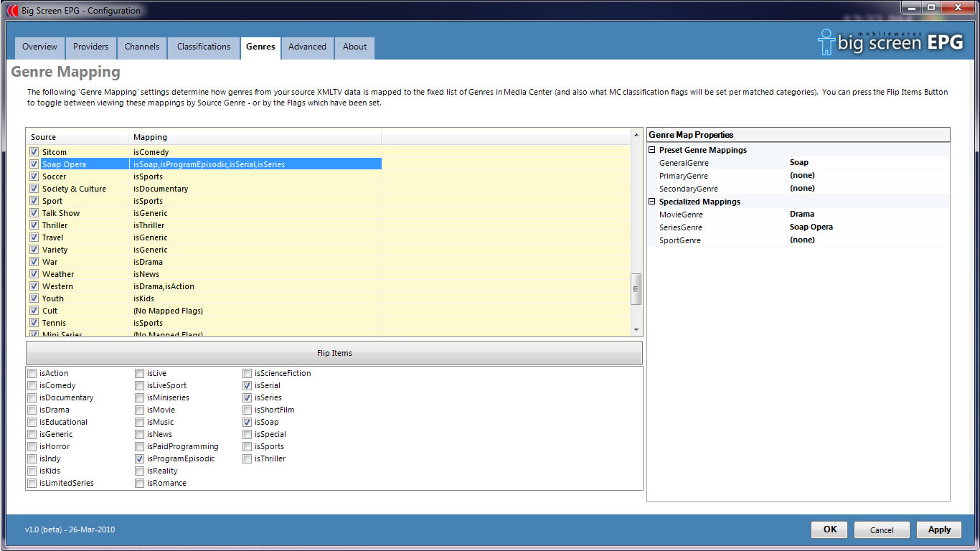Uncheck the Sitcom source checkbox

[x=34, y=152]
